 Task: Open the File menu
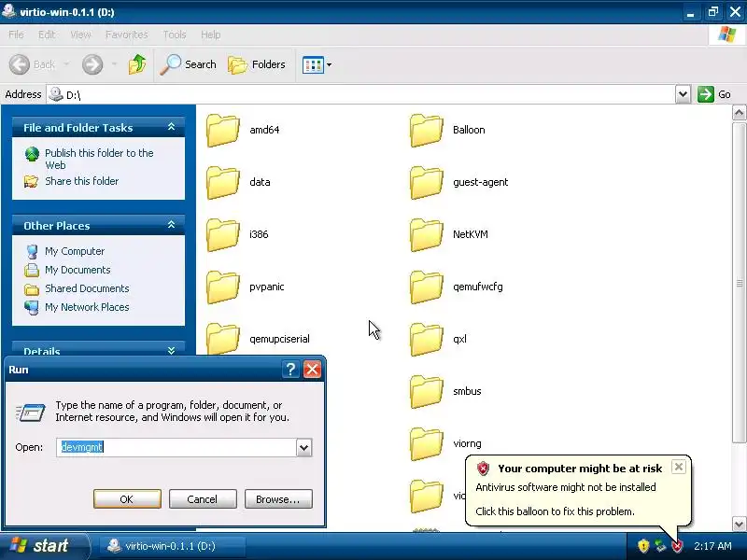point(16,35)
